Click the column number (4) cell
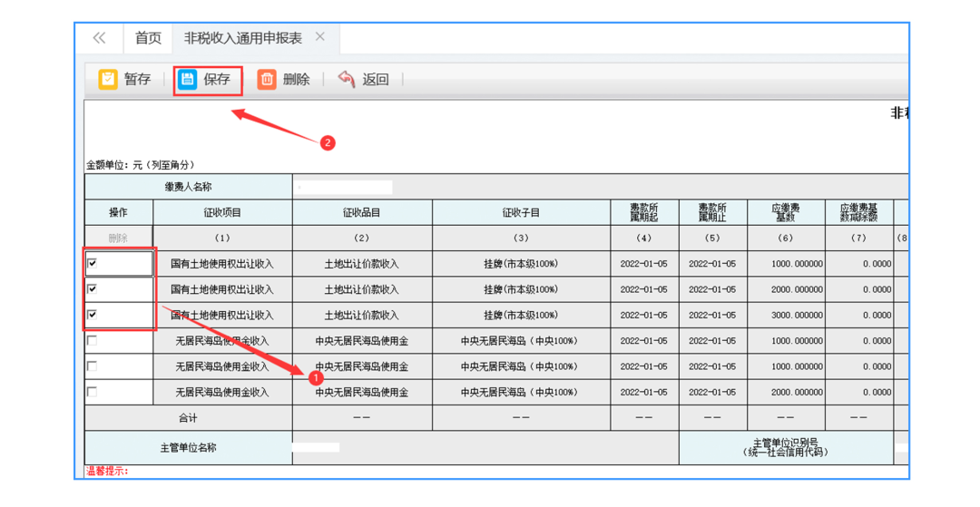 (644, 238)
